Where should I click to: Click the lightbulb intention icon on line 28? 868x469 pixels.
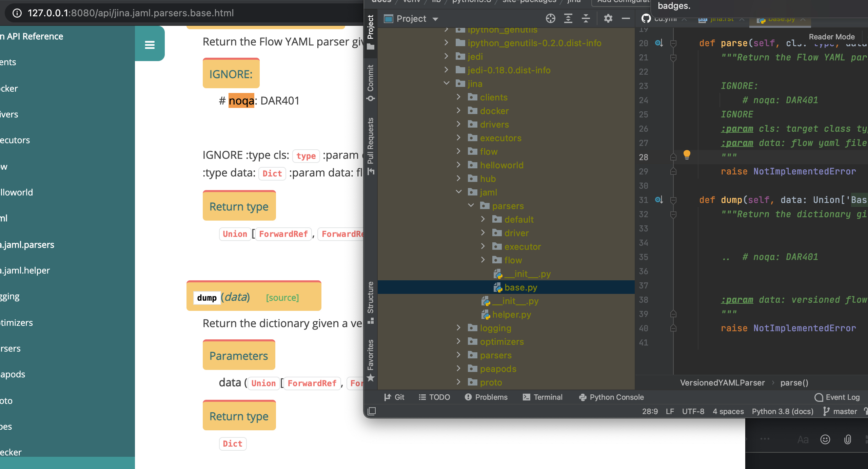pos(687,155)
